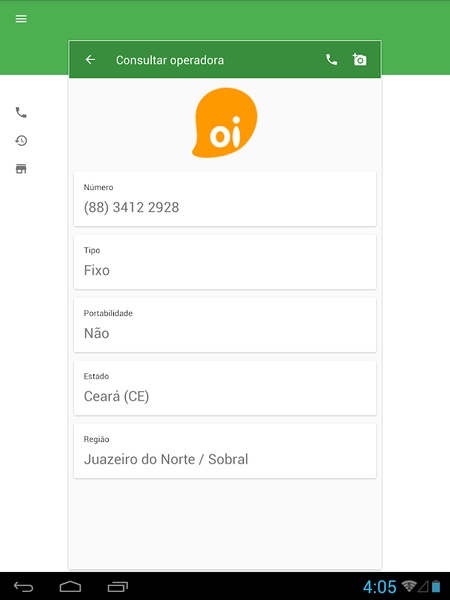This screenshot has height=600, width=450.
Task: Tap the Oi operator logo
Action: point(225,122)
